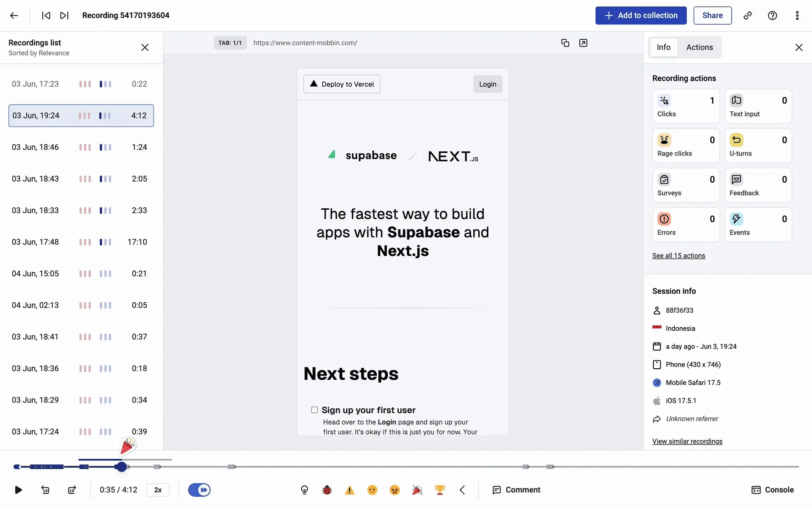Open the See all 15 actions link
This screenshot has width=812, height=508.
[678, 256]
